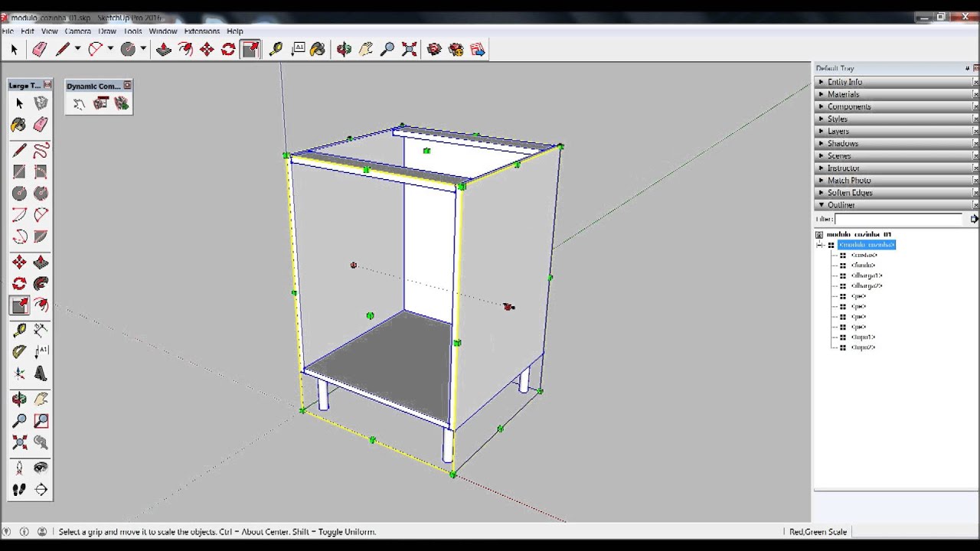The image size is (980, 551).
Task: Open the line tool dropdown arrow
Action: click(77, 49)
